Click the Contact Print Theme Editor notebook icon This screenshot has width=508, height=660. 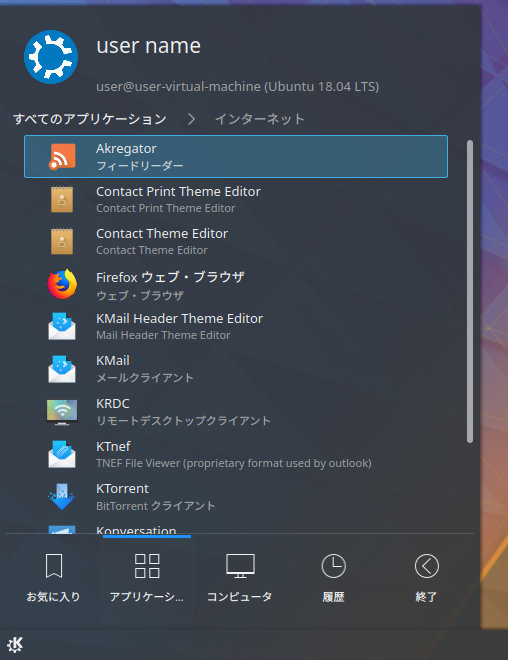[62, 199]
